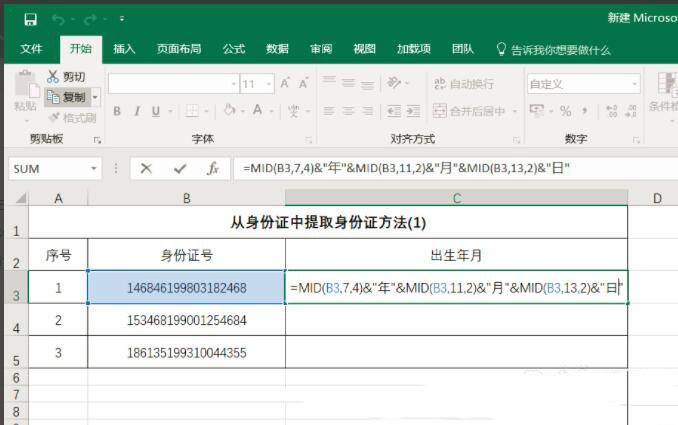This screenshot has height=425, width=678.
Task: Click the fx insert function icon
Action: 213,168
